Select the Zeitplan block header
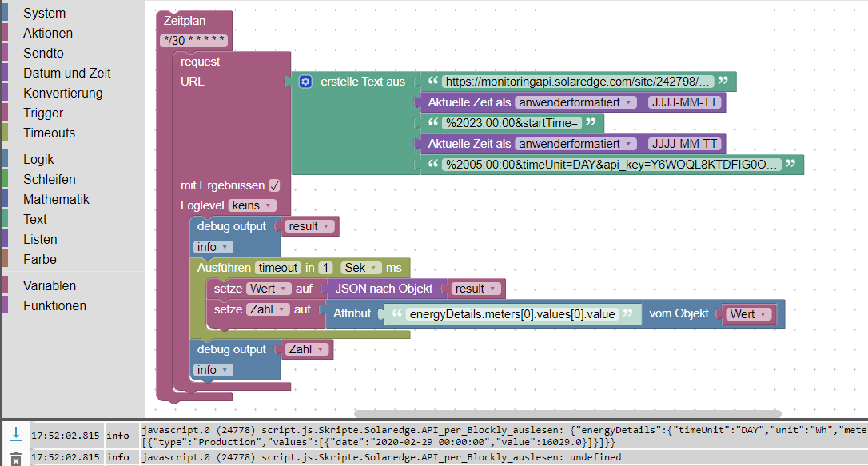This screenshot has height=466, width=868. [x=185, y=21]
